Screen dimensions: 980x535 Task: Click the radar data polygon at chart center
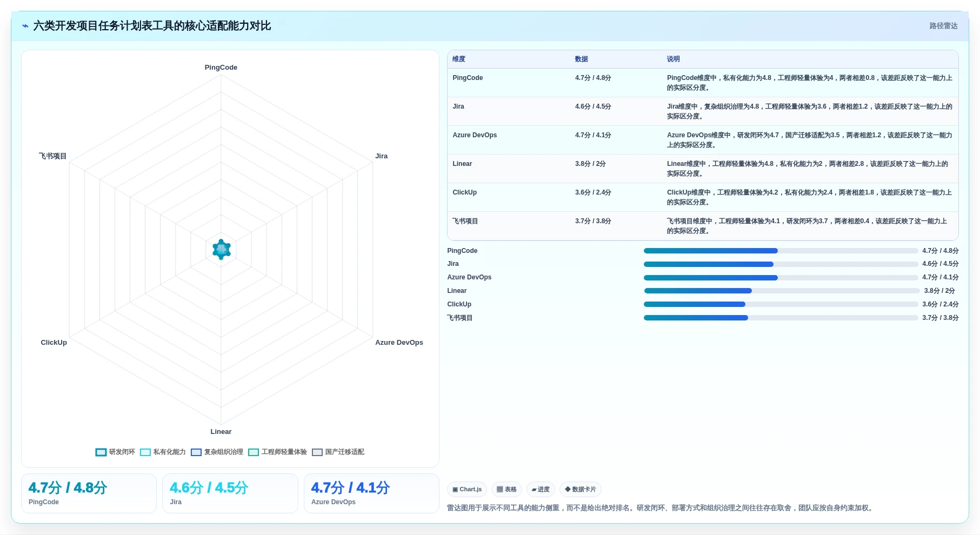221,249
